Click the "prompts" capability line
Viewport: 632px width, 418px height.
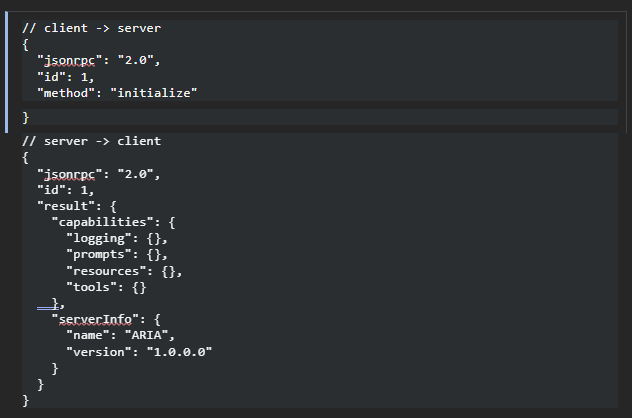pos(117,255)
